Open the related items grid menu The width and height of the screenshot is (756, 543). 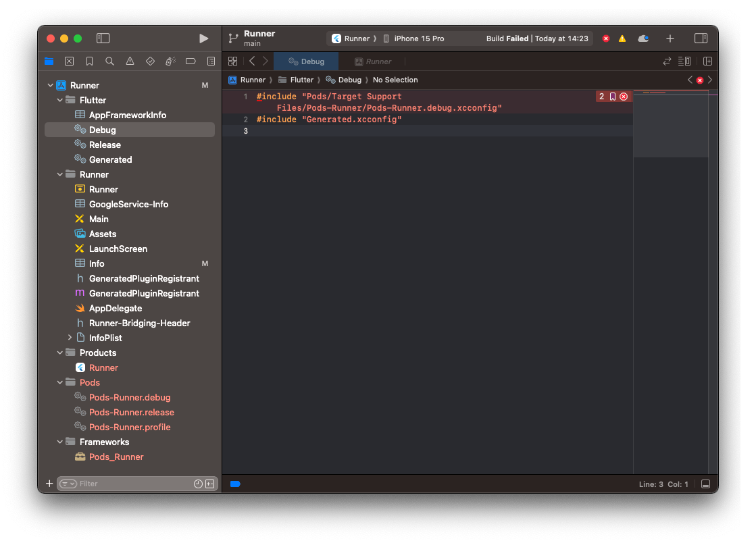coord(233,61)
